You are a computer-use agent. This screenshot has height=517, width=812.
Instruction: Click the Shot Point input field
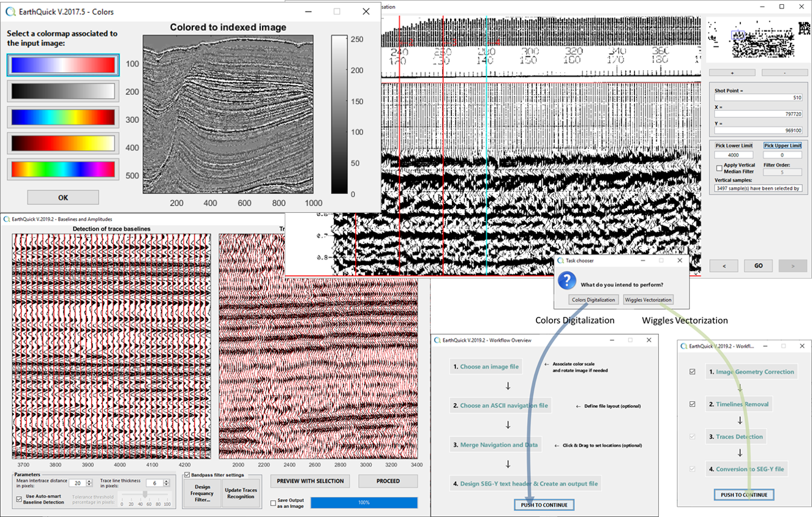tap(759, 97)
